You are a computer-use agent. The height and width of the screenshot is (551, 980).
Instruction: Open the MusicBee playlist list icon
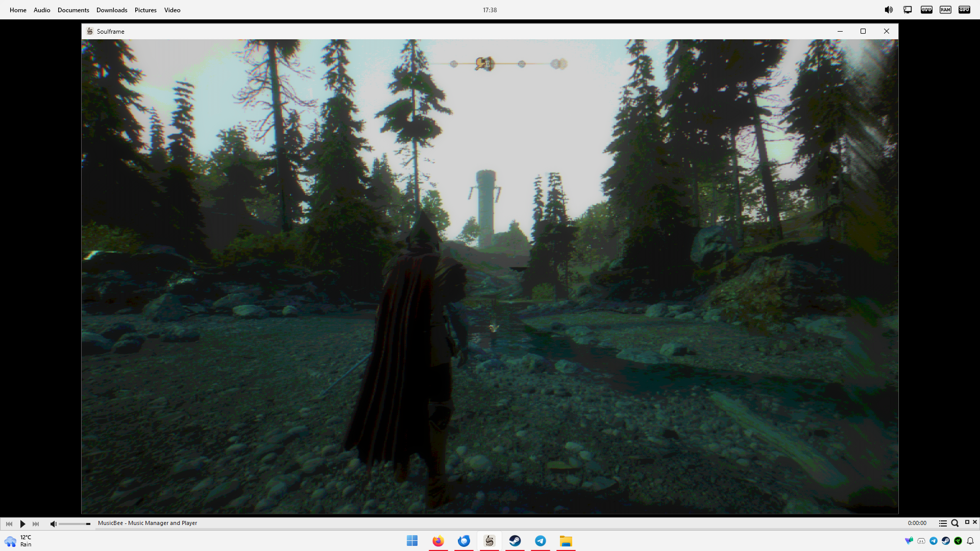(x=943, y=523)
